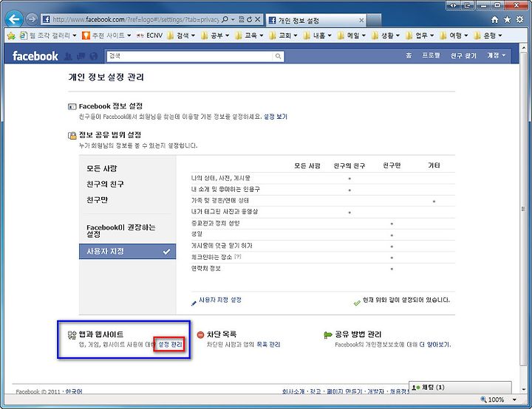
Task: Expand the 생활 favorites folder
Action: click(386, 35)
